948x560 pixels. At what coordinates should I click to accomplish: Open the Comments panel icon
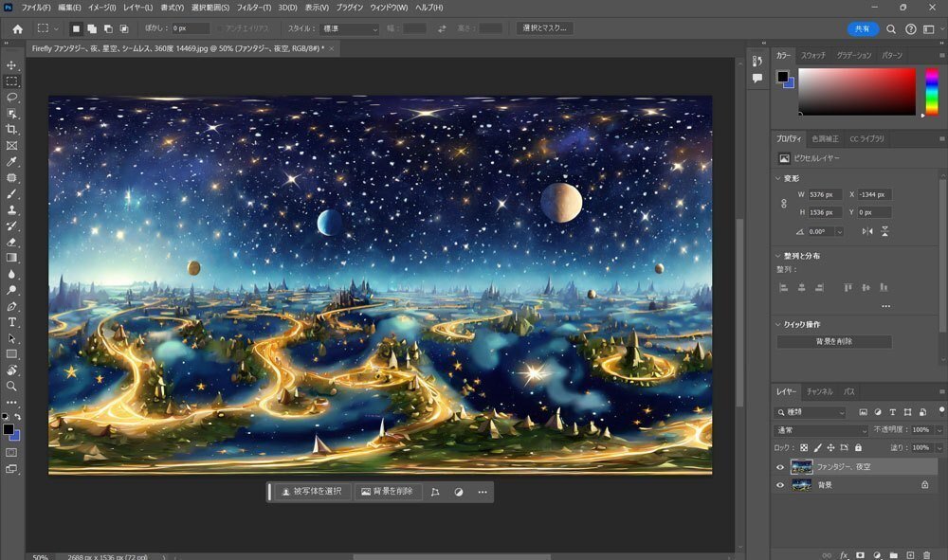(x=757, y=78)
